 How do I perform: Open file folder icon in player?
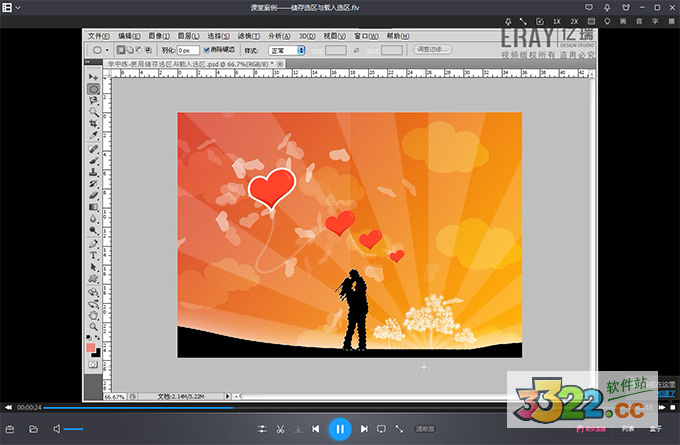pos(33,429)
